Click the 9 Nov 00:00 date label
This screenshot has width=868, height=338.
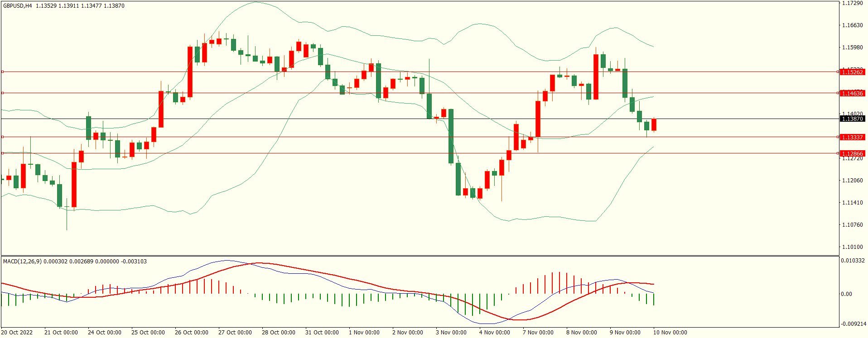pos(625,333)
